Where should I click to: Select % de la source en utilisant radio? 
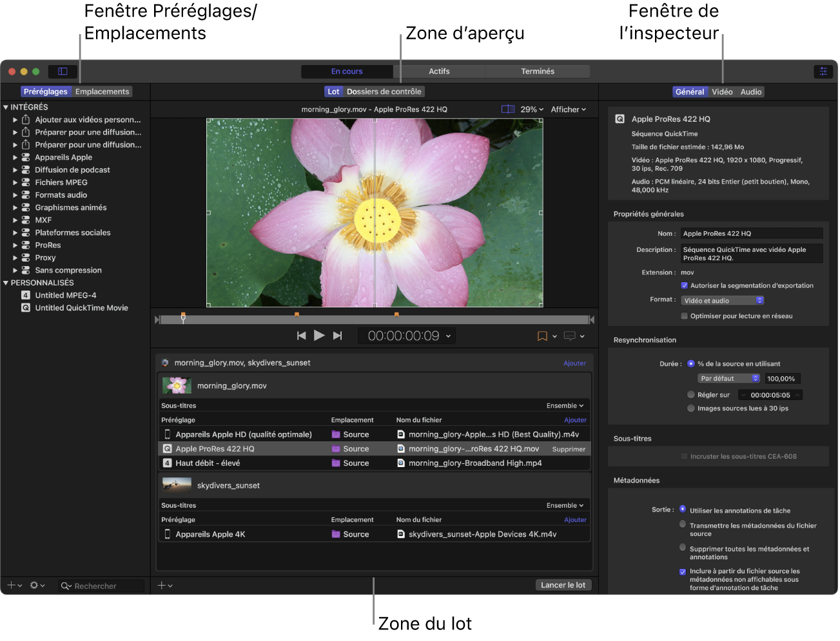[x=691, y=364]
